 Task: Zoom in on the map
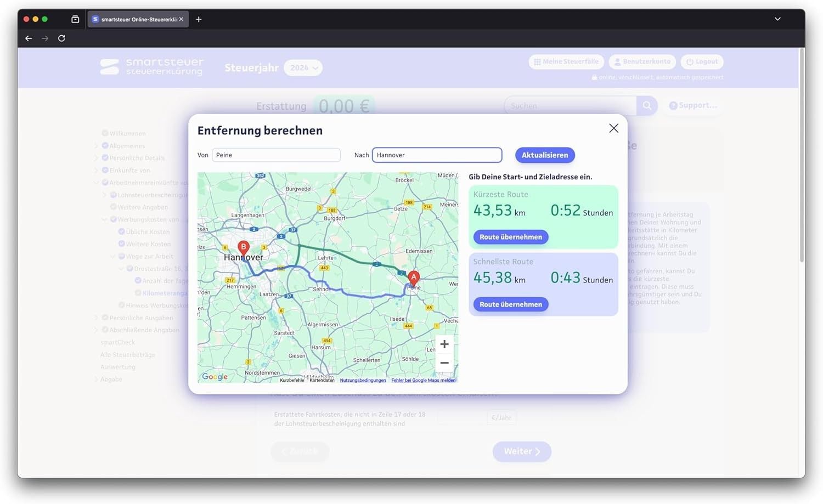pos(444,344)
